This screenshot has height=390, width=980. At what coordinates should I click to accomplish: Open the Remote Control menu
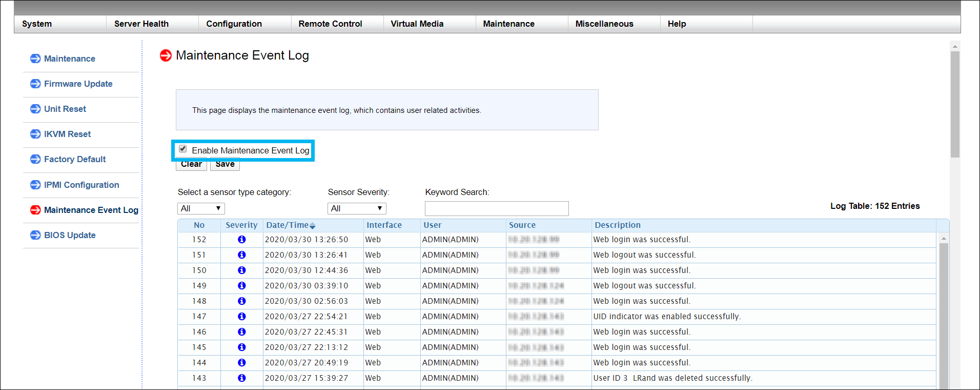tap(330, 24)
